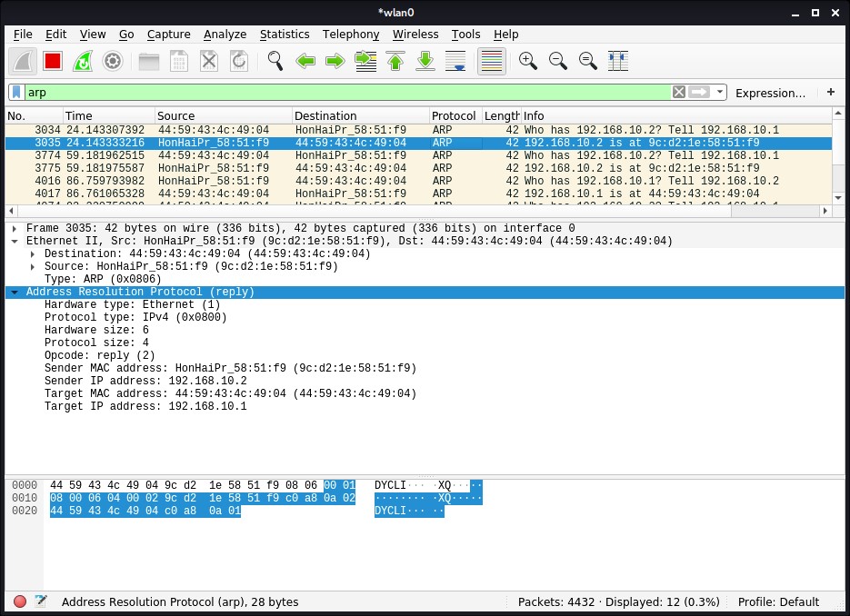Open the Analyze menu

point(225,35)
